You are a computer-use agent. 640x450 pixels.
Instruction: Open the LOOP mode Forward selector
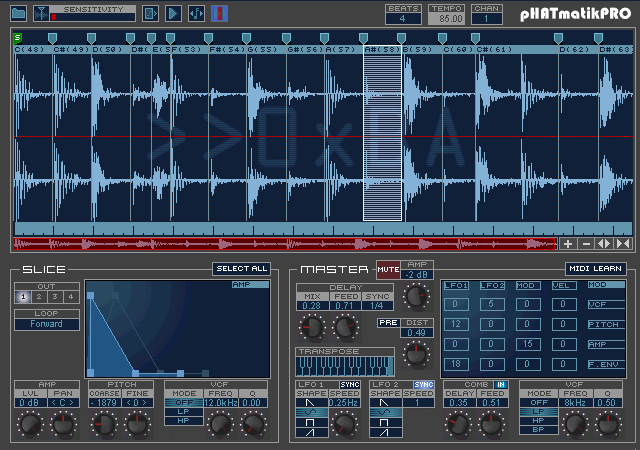tap(47, 324)
